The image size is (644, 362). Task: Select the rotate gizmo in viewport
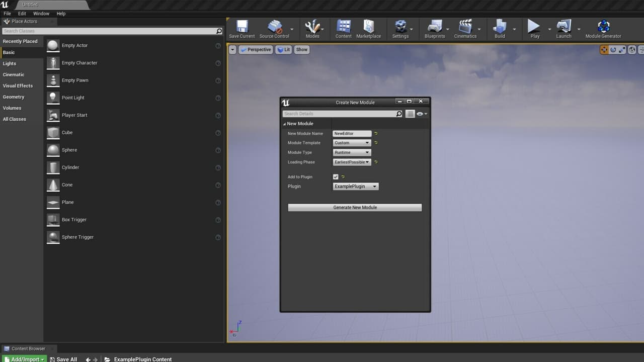click(x=613, y=50)
